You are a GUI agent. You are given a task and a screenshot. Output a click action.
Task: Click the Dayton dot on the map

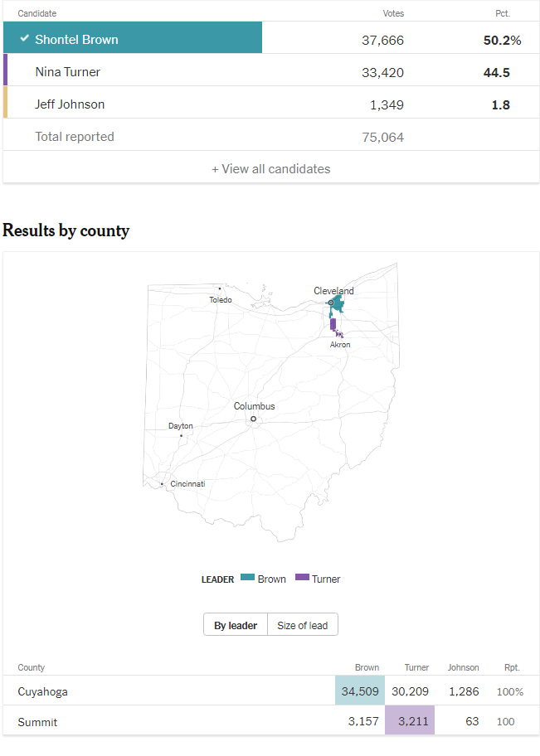pyautogui.click(x=182, y=436)
